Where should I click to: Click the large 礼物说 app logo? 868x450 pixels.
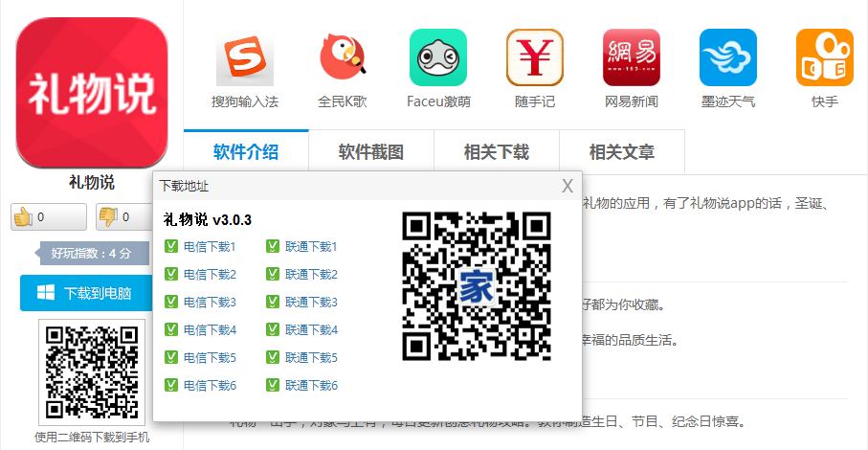92,93
